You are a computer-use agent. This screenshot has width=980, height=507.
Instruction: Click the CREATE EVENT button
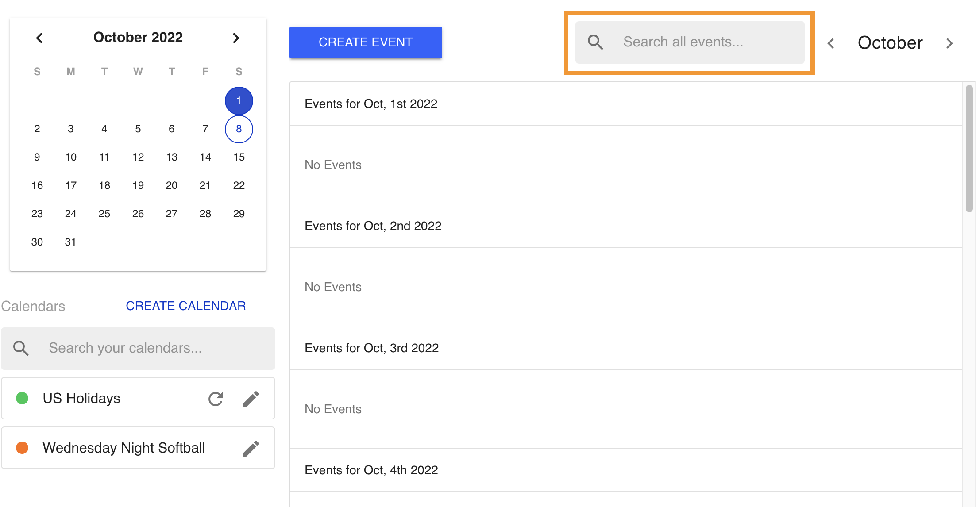pyautogui.click(x=366, y=42)
